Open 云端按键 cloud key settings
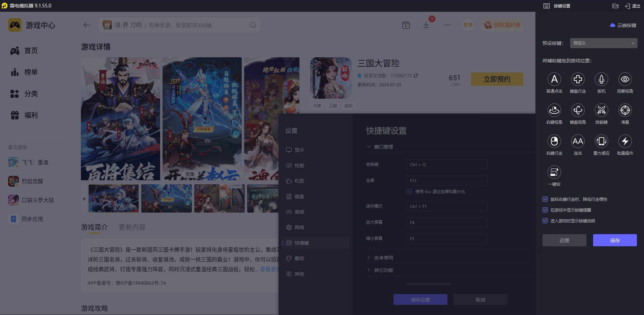 click(623, 25)
